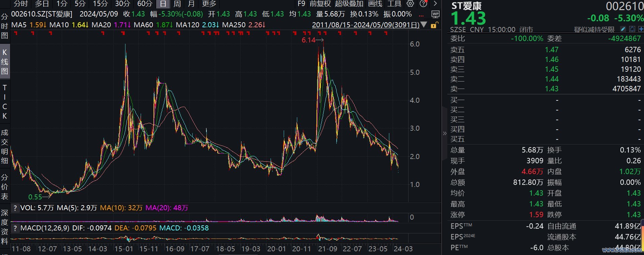Open the 更多 period options menu
This screenshot has height=255, width=644.
(x=209, y=4)
